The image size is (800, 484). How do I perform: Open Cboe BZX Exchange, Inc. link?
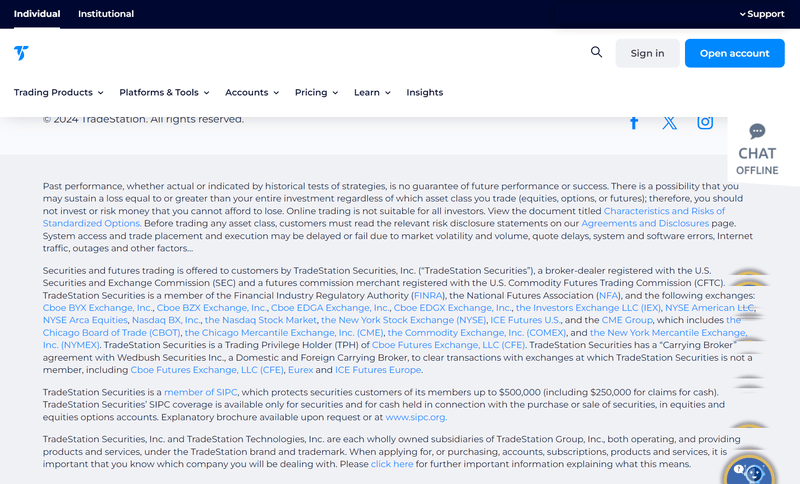point(212,308)
